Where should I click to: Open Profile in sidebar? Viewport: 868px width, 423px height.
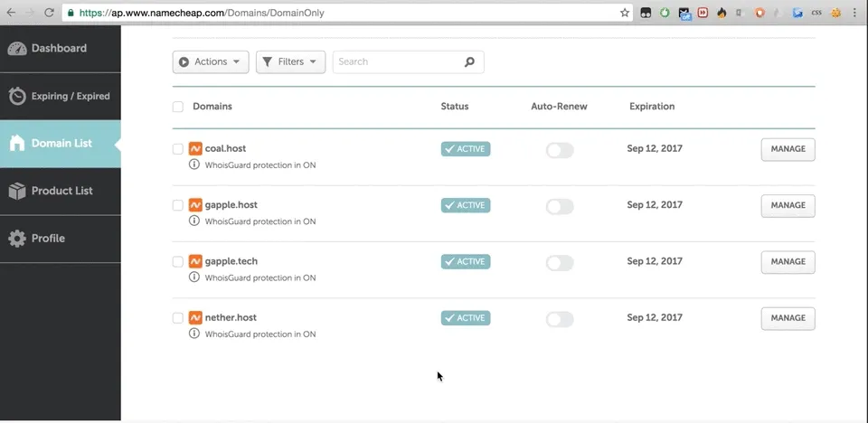point(61,239)
